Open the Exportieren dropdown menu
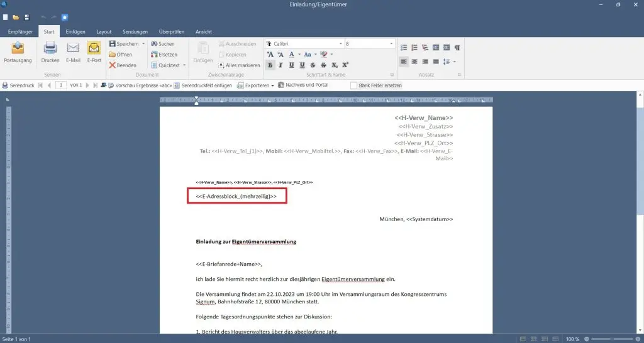This screenshot has width=644, height=343. click(x=255, y=85)
